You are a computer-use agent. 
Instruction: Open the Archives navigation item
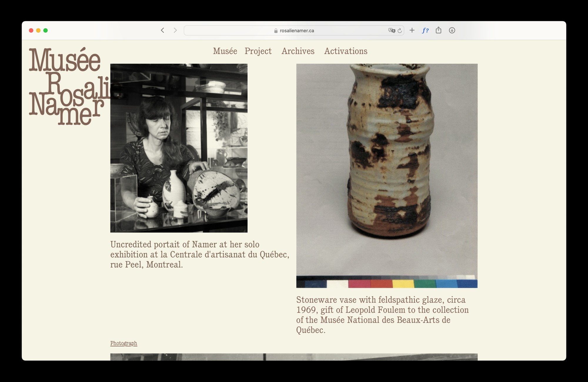point(298,51)
